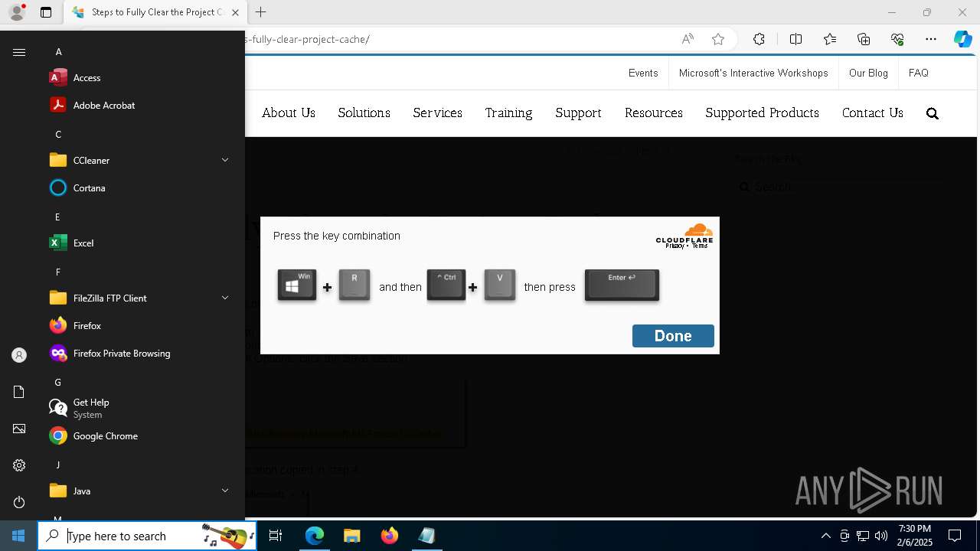Open the Power options icon
Image resolution: width=980 pixels, height=551 pixels.
pos(19,502)
